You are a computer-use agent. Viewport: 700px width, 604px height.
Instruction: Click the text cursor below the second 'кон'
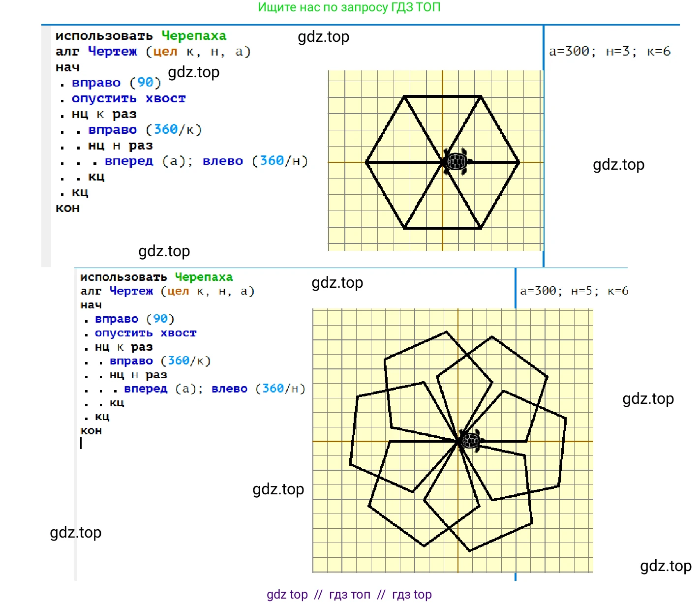point(81,443)
